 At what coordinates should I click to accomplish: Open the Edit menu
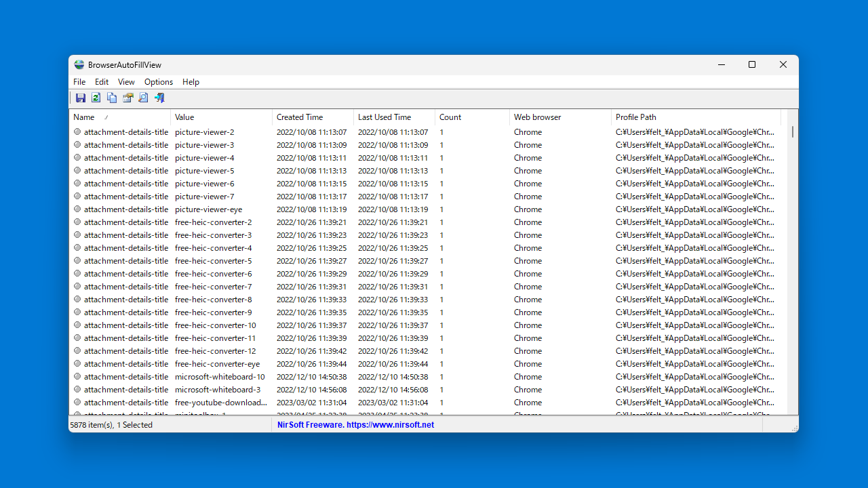coord(102,82)
